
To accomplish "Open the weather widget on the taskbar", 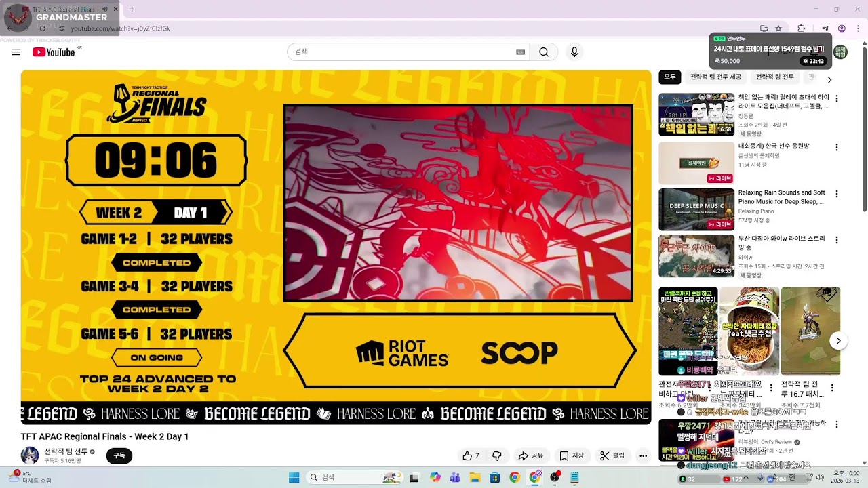I will tap(31, 477).
